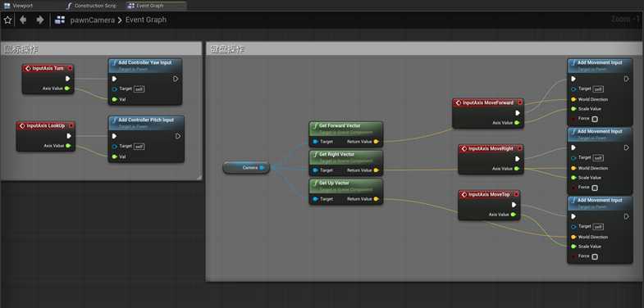Select the InputAxis Turn node title
The image size is (644, 308).
click(48, 68)
